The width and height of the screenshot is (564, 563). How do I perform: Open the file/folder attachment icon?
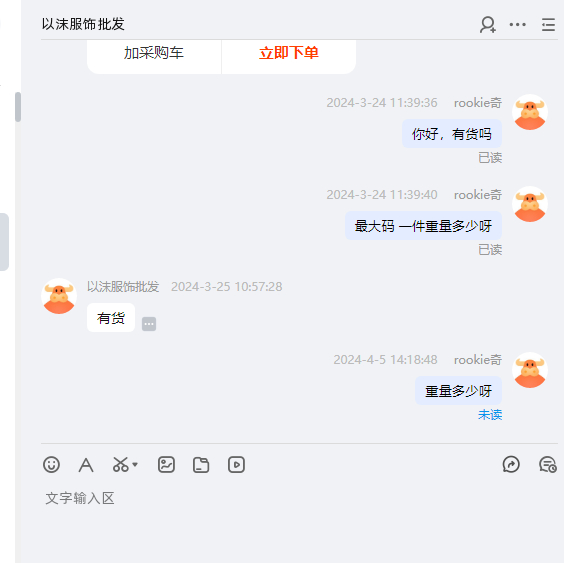pyautogui.click(x=201, y=464)
